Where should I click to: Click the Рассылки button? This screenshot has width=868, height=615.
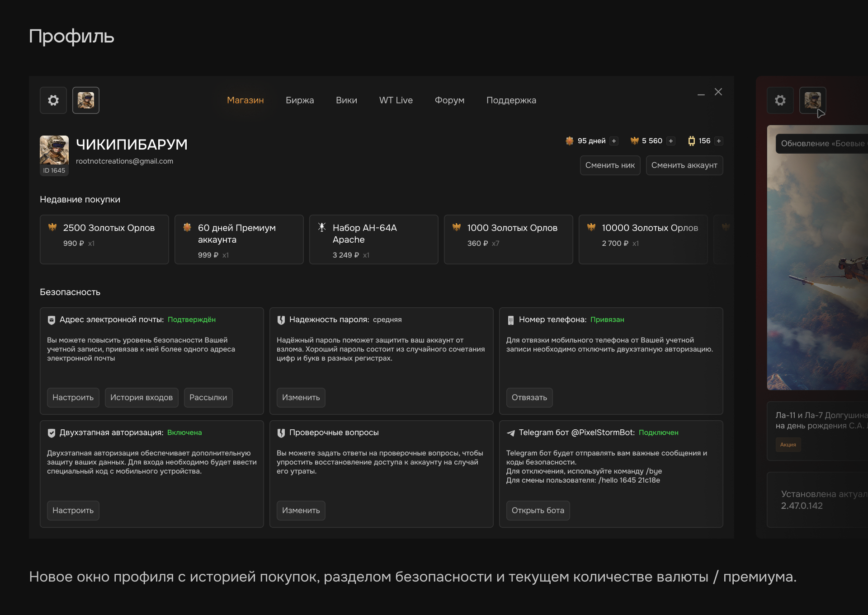click(x=208, y=398)
